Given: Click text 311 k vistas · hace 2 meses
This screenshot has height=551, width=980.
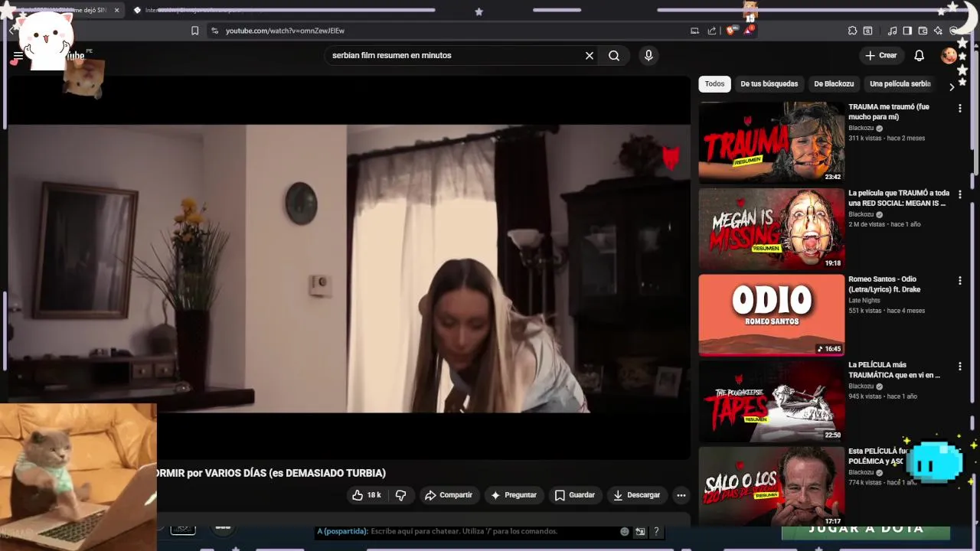Looking at the screenshot, I should coord(887,139).
